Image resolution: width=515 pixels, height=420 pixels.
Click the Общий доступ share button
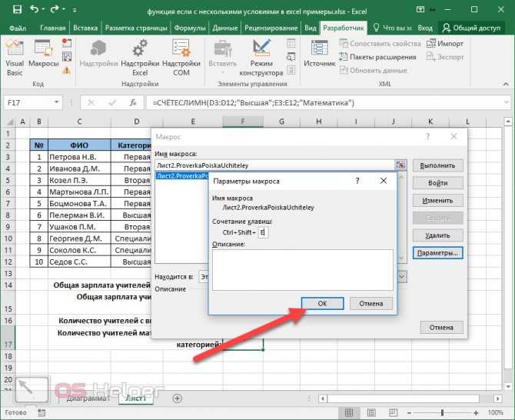[471, 28]
